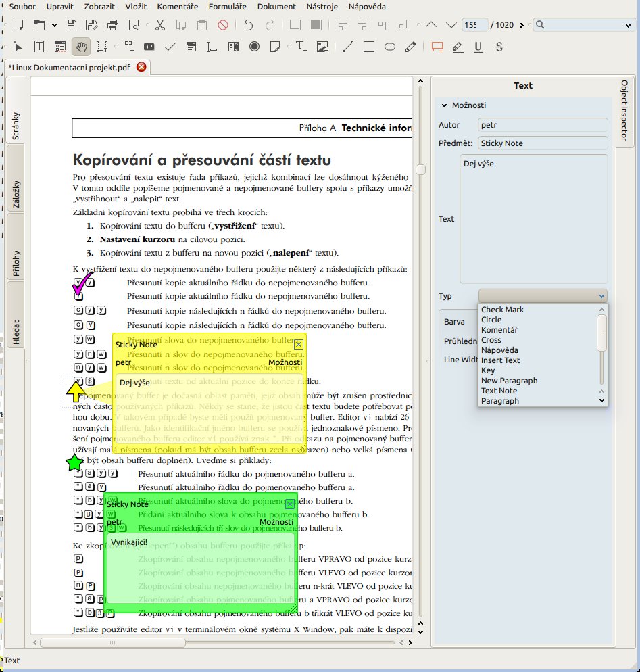Image resolution: width=640 pixels, height=672 pixels.
Task: Open the find-in-document magnifier page icon
Action: (x=134, y=25)
